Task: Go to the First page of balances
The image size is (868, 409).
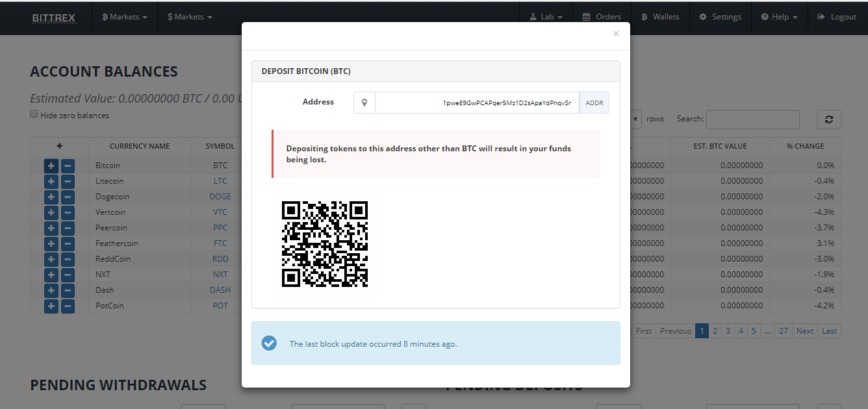Action: click(644, 331)
